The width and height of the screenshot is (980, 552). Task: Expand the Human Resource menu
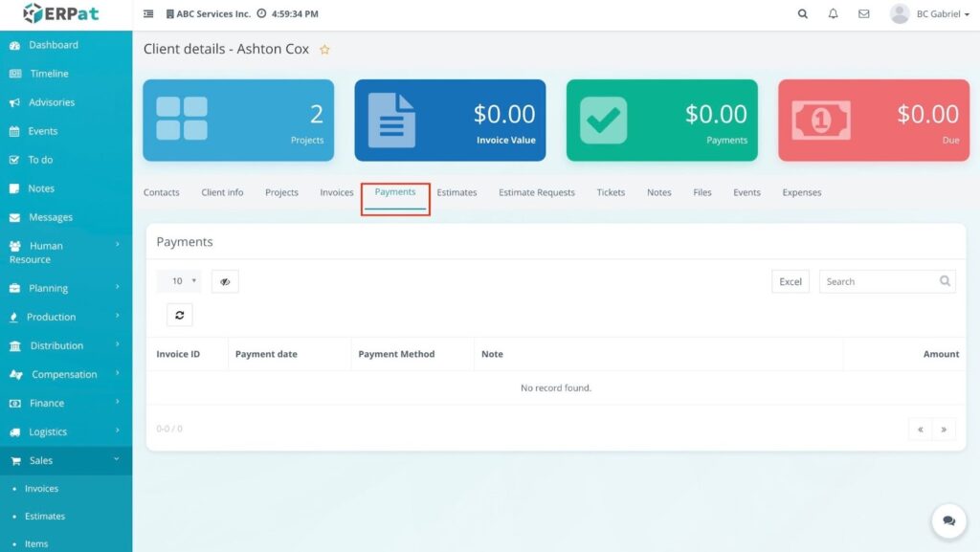(x=63, y=253)
